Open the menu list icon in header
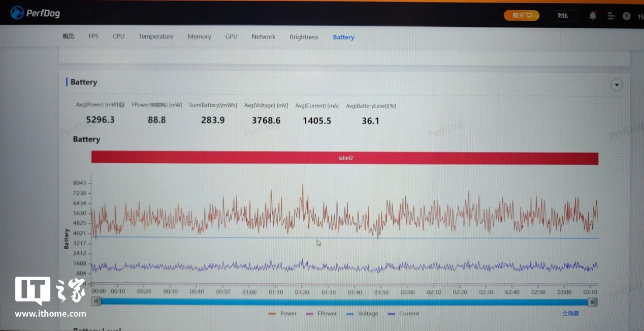The image size is (644, 331). click(611, 16)
